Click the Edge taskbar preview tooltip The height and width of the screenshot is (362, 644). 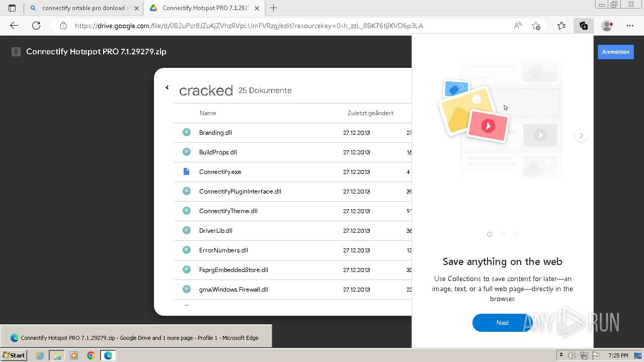(x=136, y=336)
